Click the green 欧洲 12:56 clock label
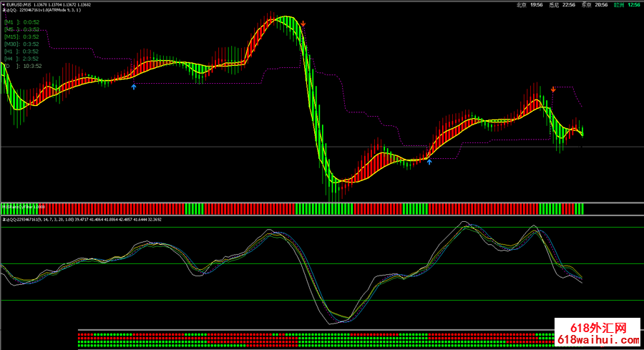The height and width of the screenshot is (350, 644). (627, 5)
